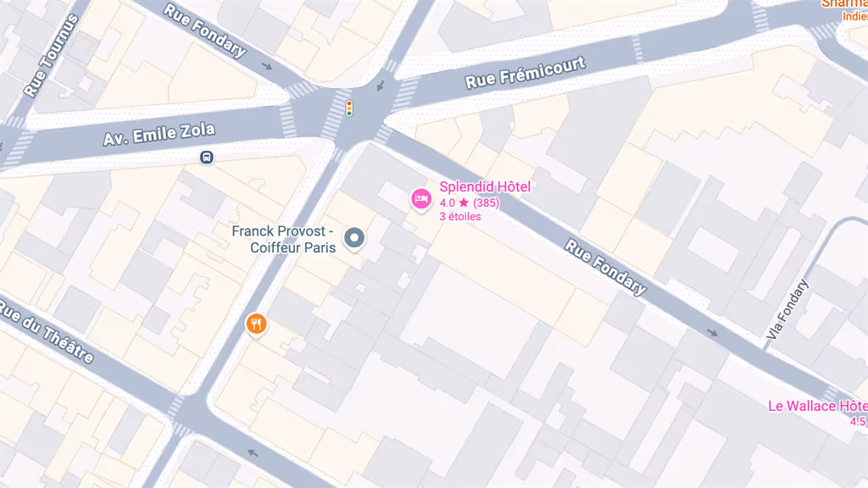Click the traffic light icon at the intersection
This screenshot has height=488, width=868.
[x=349, y=108]
